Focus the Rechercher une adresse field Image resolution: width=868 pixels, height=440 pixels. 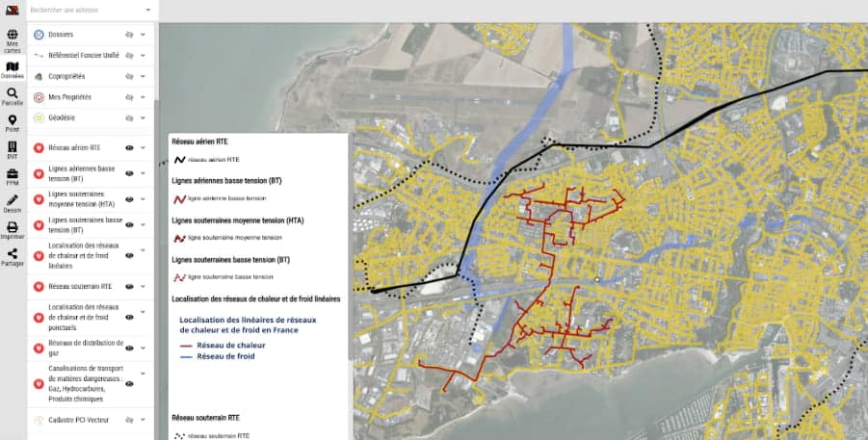pos(82,11)
